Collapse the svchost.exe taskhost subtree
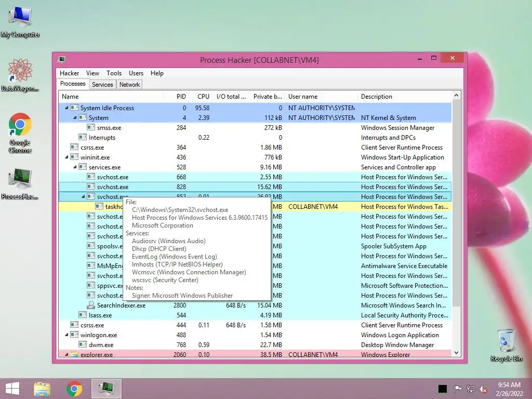 pyautogui.click(x=84, y=196)
